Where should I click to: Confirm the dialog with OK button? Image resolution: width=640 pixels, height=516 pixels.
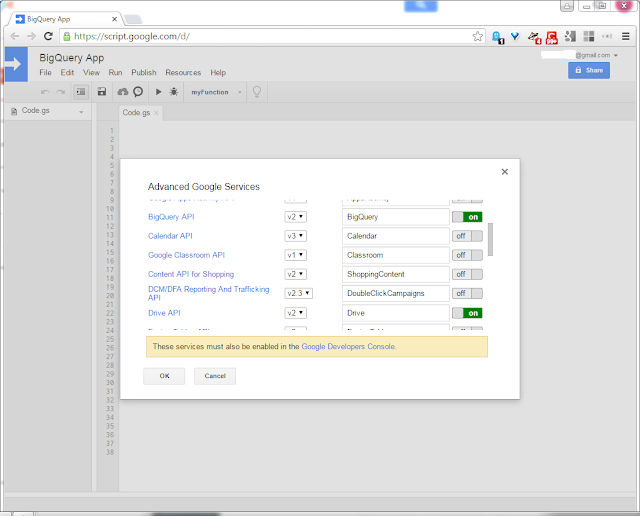pyautogui.click(x=164, y=376)
